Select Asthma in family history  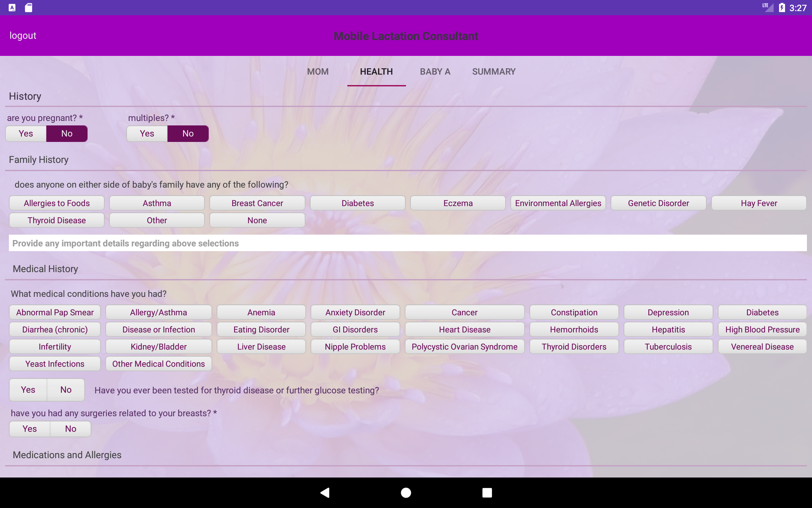[157, 203]
